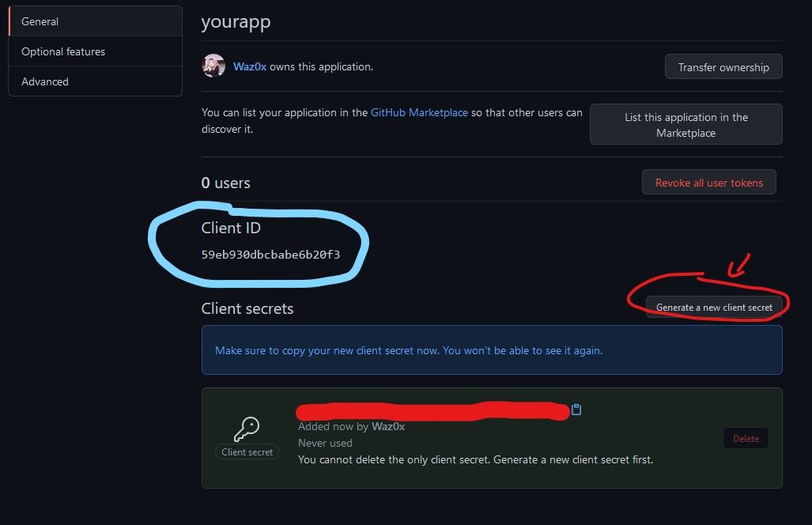Click the 0 users heading
Screen dimensions: 812x525
(x=226, y=183)
